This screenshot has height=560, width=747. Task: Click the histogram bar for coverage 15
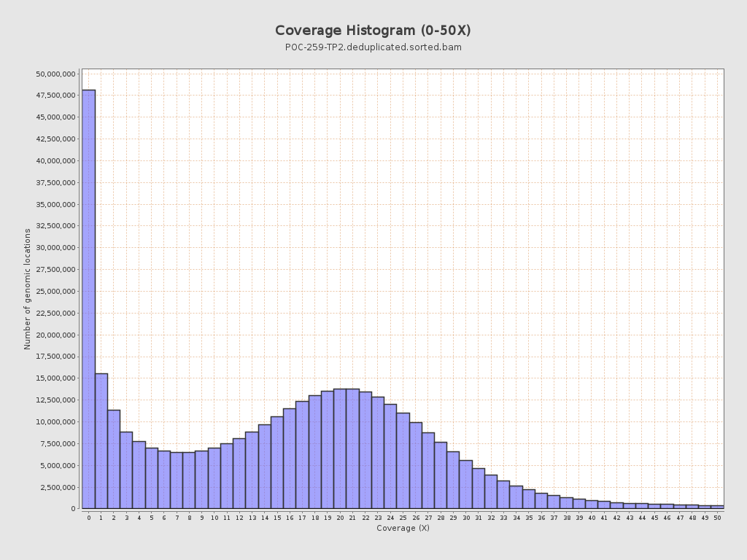click(277, 463)
